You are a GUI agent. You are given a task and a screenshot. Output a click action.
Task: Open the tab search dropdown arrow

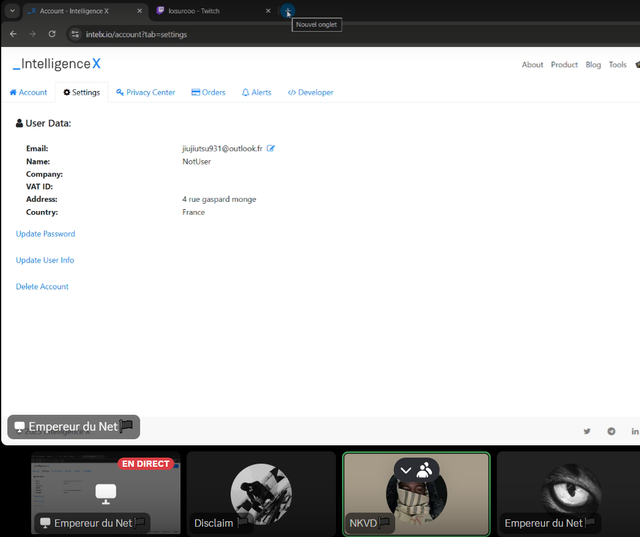[12, 11]
